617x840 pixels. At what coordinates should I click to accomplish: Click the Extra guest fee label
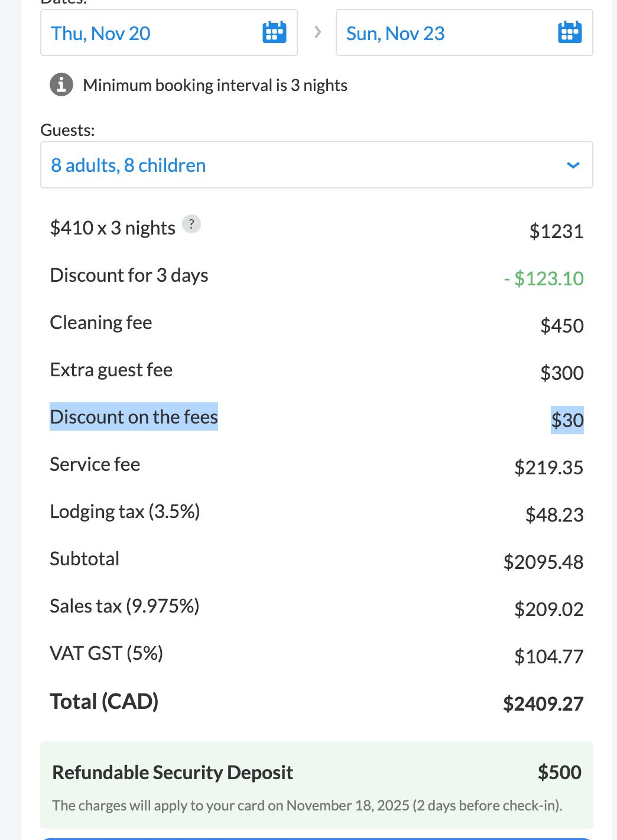tap(111, 370)
